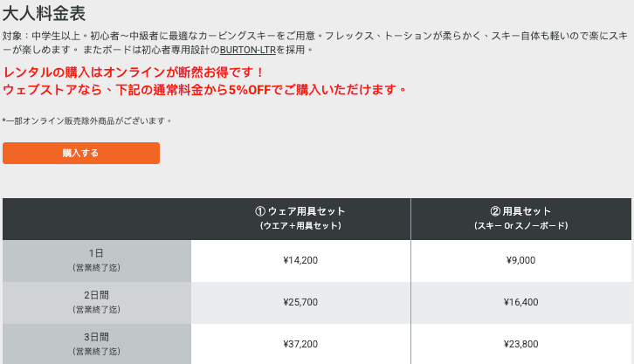The height and width of the screenshot is (364, 634).
Task: Click the ¥37,200 price cell
Action: click(300, 343)
